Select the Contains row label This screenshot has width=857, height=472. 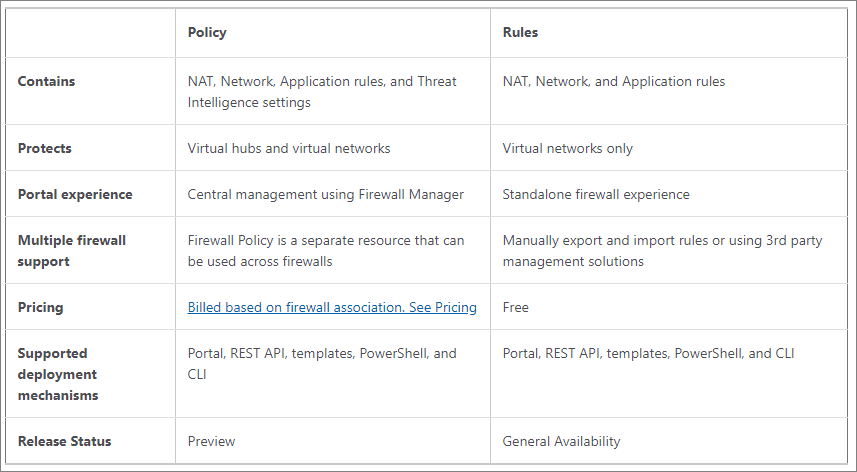coord(46,81)
